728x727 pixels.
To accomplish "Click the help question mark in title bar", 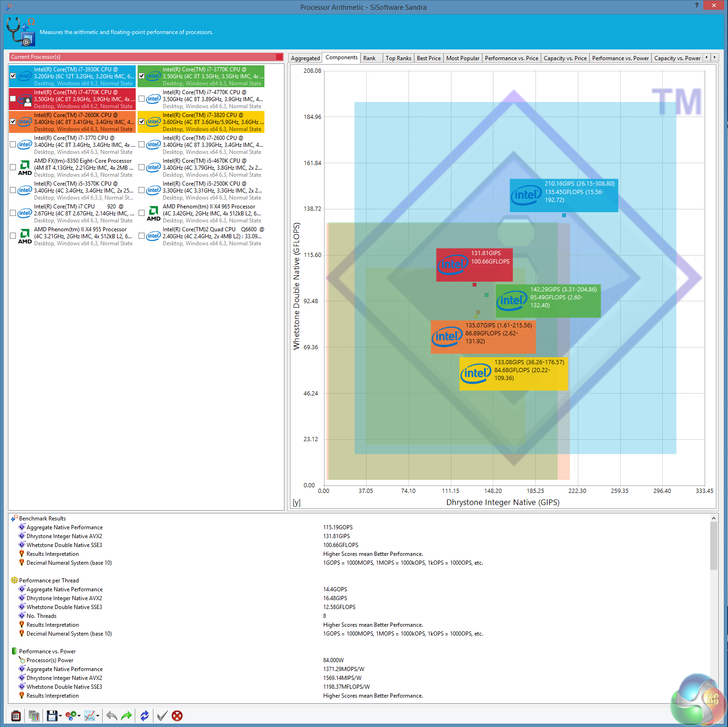I will (697, 5).
